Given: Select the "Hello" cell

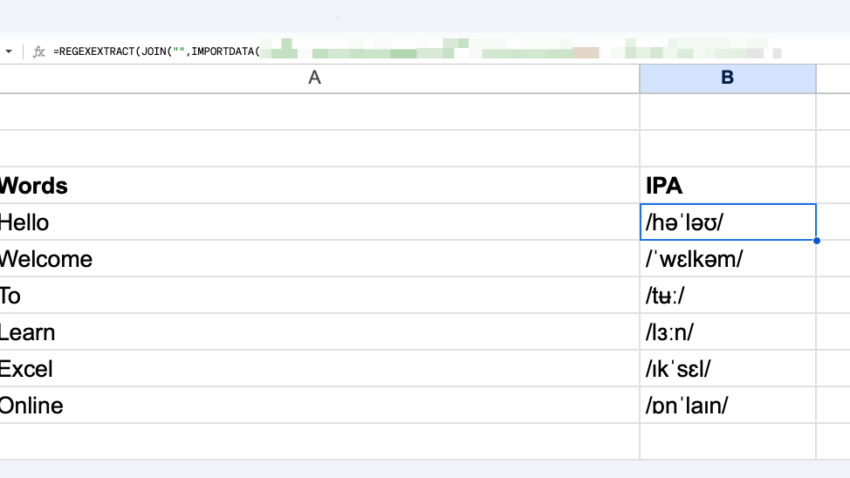Looking at the screenshot, I should click(300, 222).
